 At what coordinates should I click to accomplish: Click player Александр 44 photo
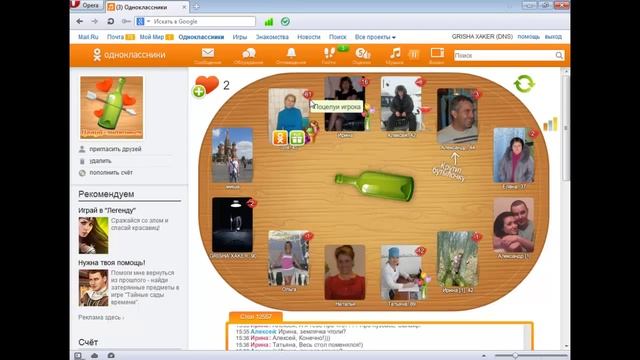[x=457, y=116]
